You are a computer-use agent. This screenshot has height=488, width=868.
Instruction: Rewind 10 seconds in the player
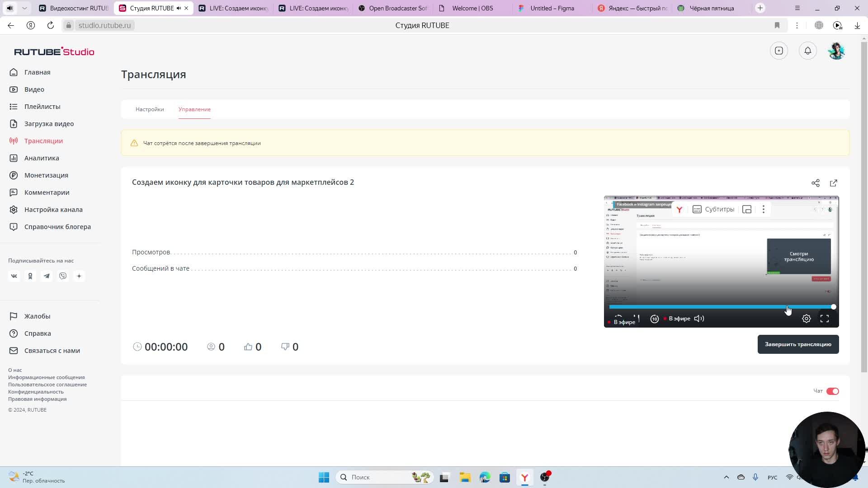point(654,319)
